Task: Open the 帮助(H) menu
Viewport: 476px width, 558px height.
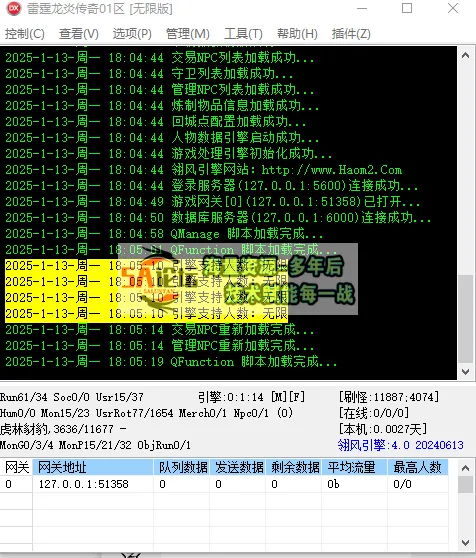Action: [297, 34]
